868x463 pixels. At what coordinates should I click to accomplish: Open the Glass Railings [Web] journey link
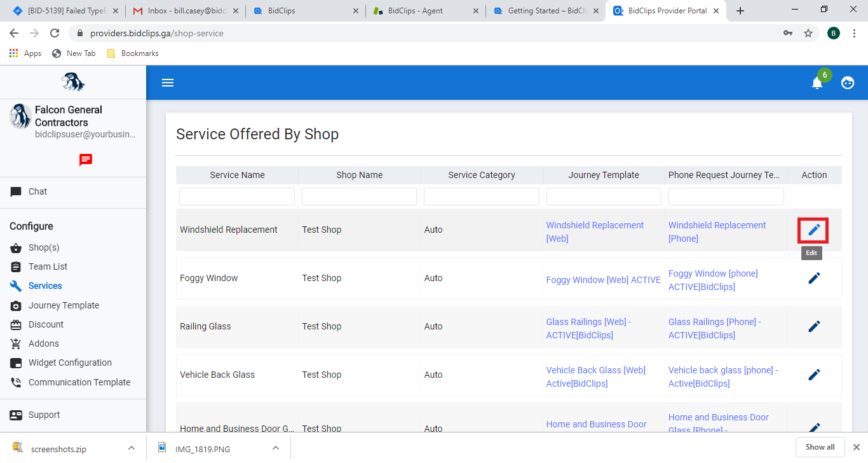[x=589, y=328]
